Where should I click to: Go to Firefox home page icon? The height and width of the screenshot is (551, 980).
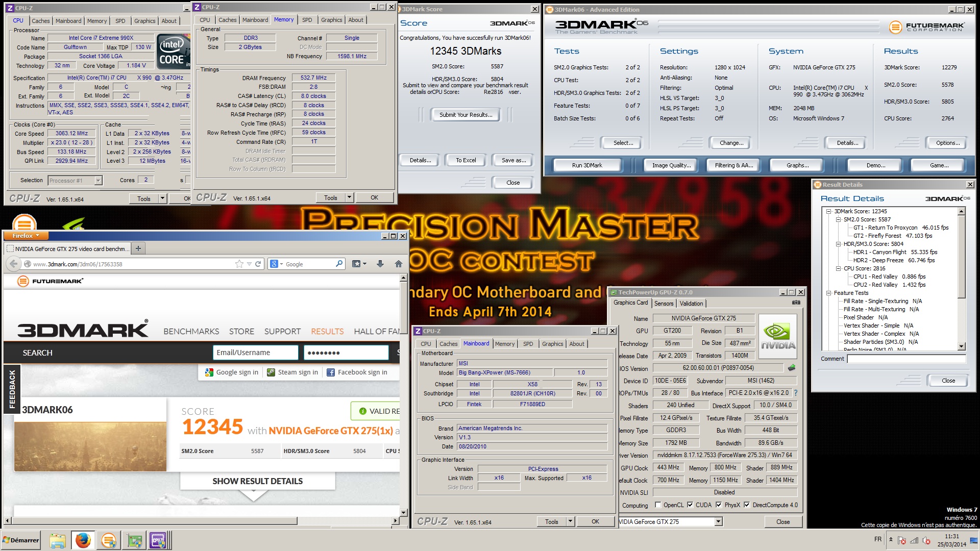(x=398, y=264)
